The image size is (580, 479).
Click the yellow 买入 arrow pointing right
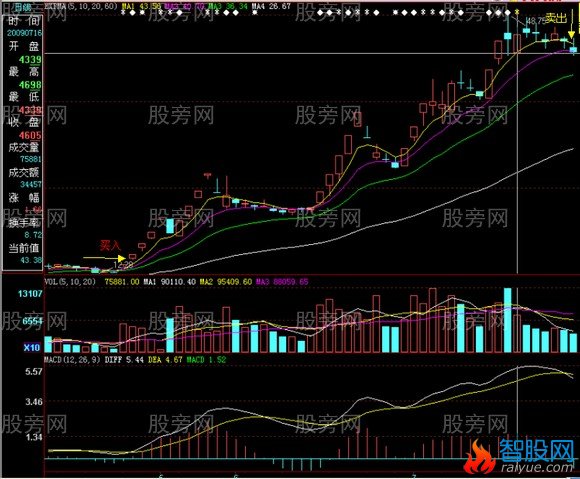tap(104, 258)
